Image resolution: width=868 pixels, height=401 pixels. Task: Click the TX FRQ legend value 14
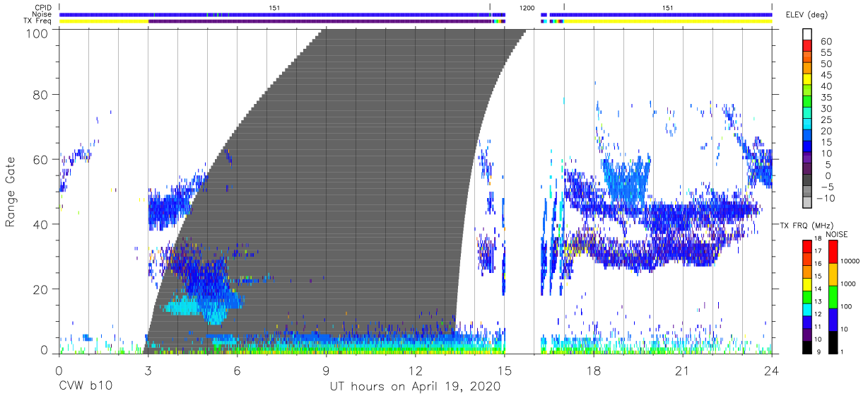click(x=819, y=290)
